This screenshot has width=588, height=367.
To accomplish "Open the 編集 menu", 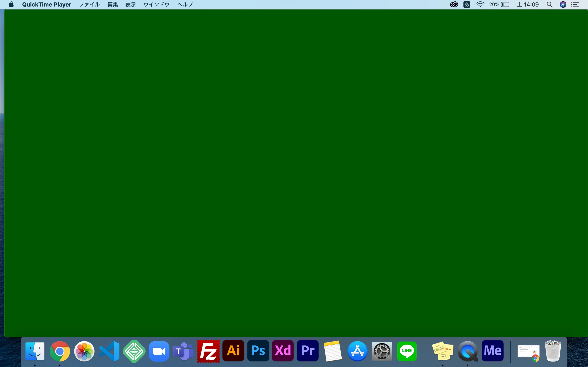I will pyautogui.click(x=112, y=4).
